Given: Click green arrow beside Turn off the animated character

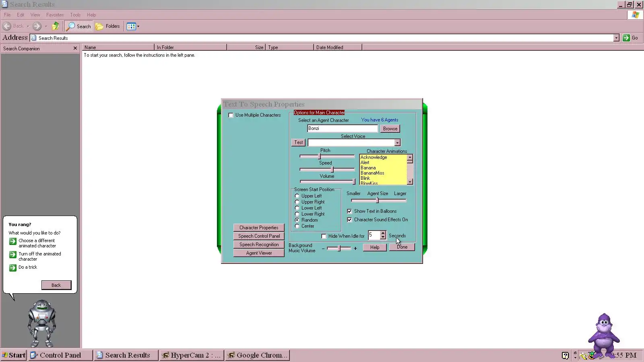Looking at the screenshot, I should pyautogui.click(x=12, y=255).
